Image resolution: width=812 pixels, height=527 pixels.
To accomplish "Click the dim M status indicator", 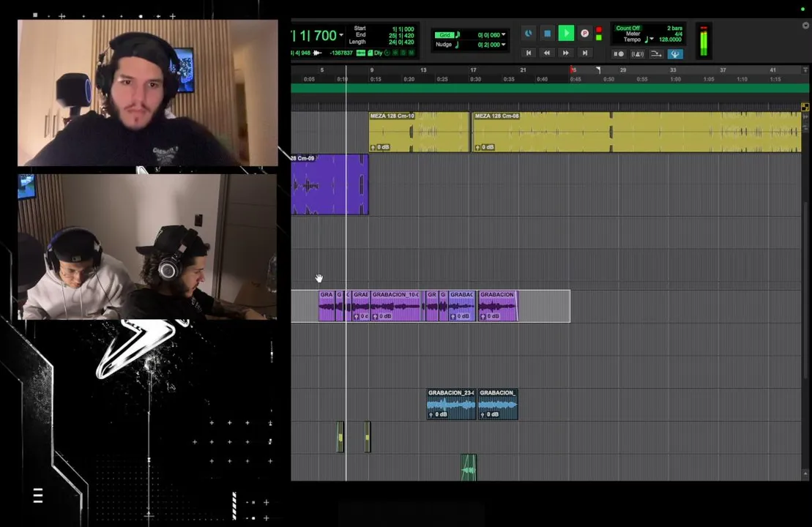I will click(x=411, y=53).
